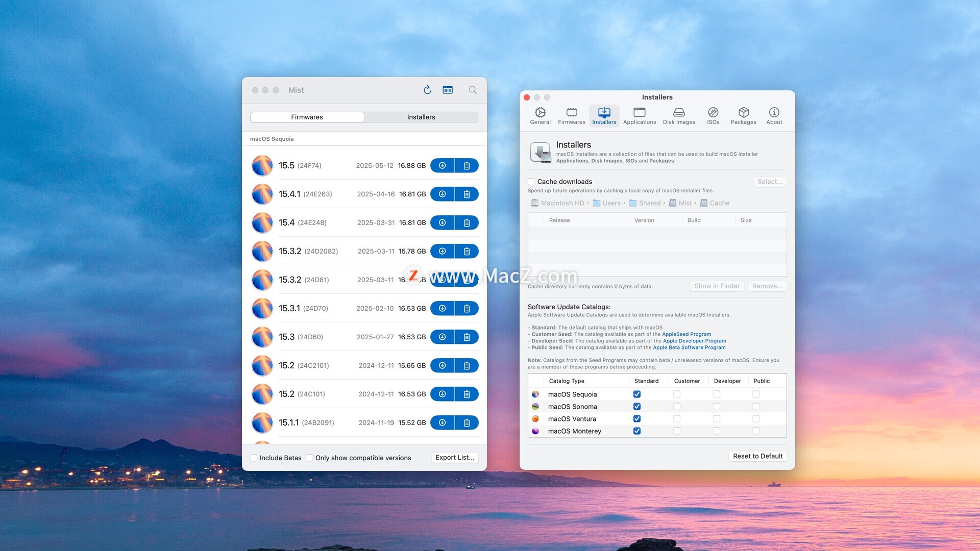Uncheck Standard catalog for macOS Ventura

click(637, 418)
